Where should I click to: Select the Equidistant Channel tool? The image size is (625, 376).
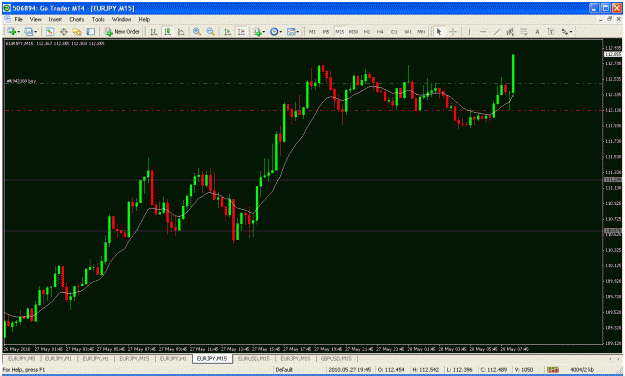510,31
